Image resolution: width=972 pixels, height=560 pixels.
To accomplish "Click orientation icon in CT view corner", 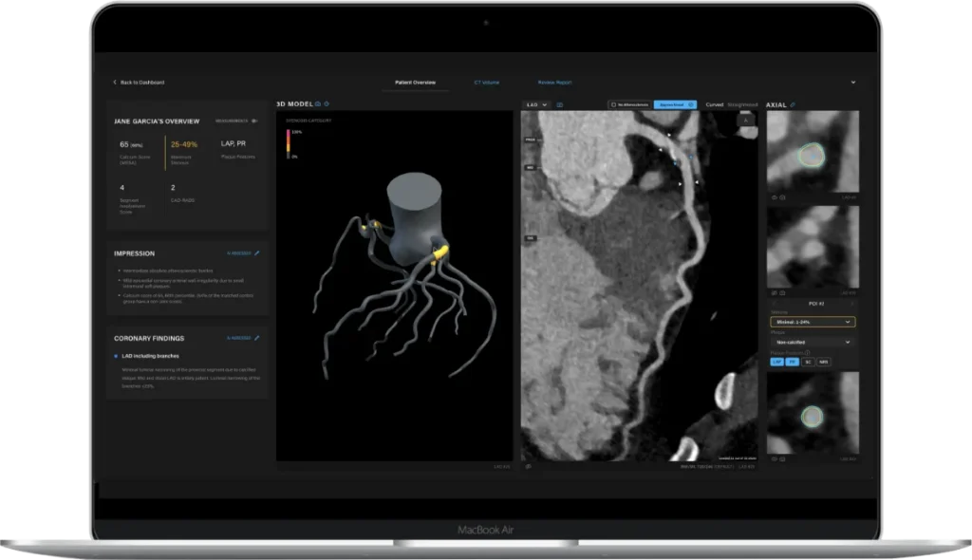I will pos(746,121).
